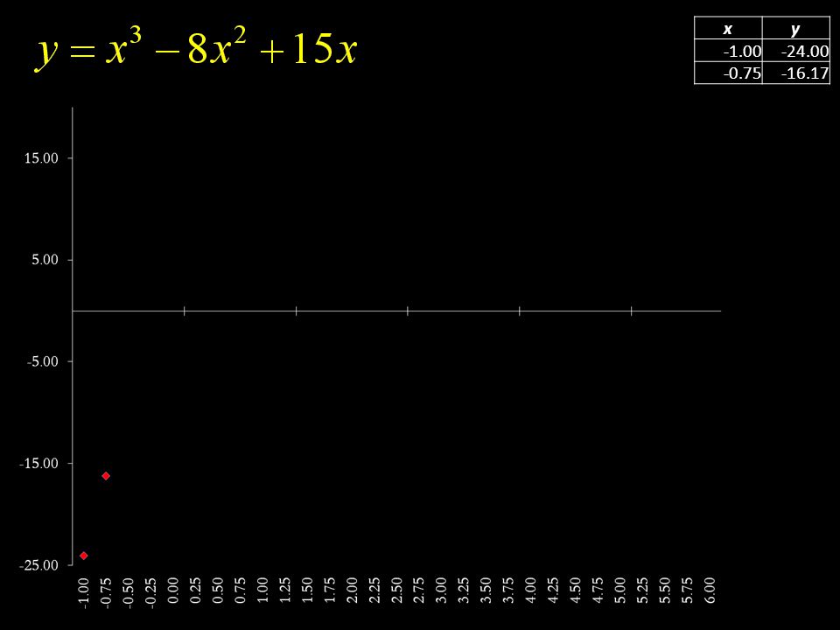This screenshot has height=630, width=840.
Task: Click x-axis label 5.50
Action: (665, 590)
